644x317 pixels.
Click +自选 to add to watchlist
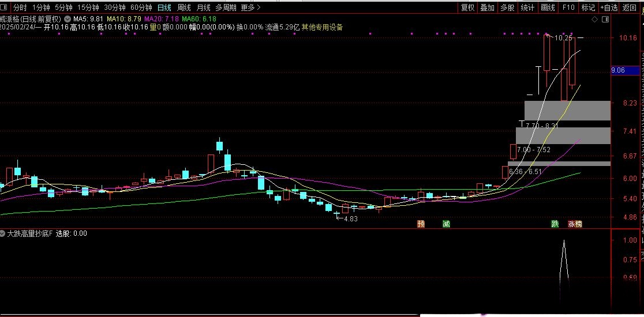pos(609,7)
